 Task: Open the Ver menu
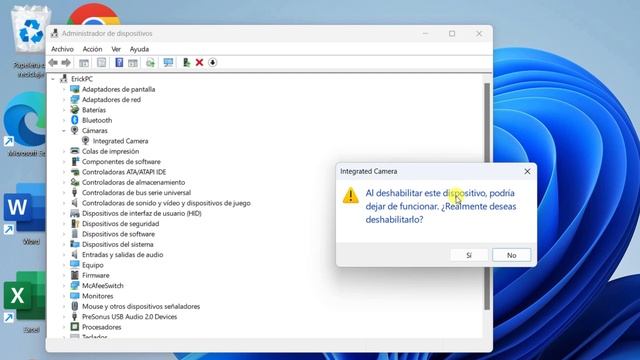[116, 49]
